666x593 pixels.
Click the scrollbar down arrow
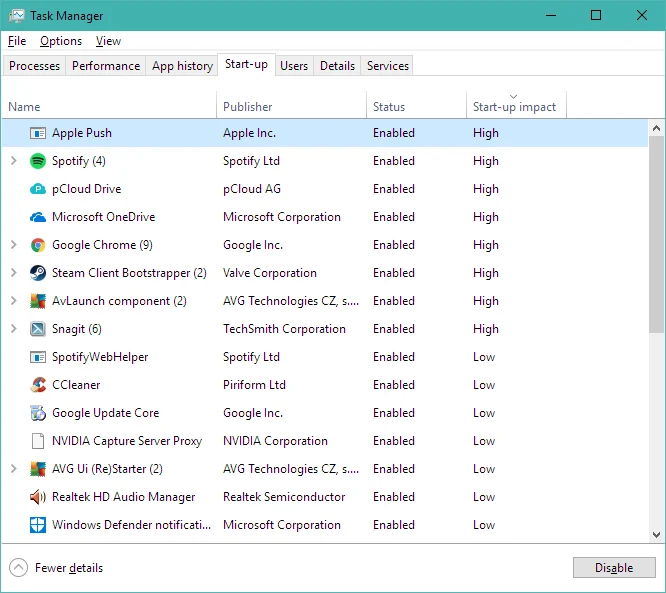pyautogui.click(x=657, y=535)
